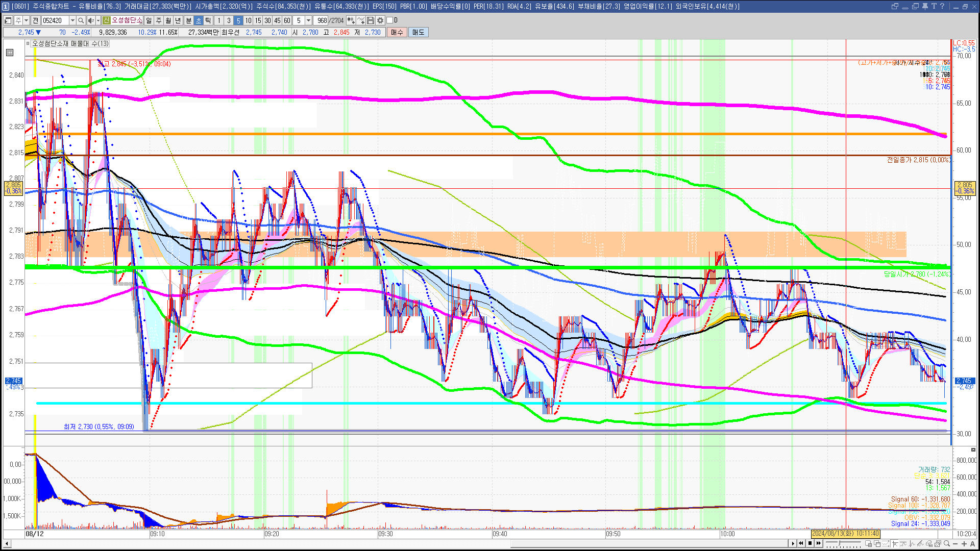Image resolution: width=980 pixels, height=551 pixels.
Task: Open the grid table icon left of chart
Action: click(x=10, y=53)
